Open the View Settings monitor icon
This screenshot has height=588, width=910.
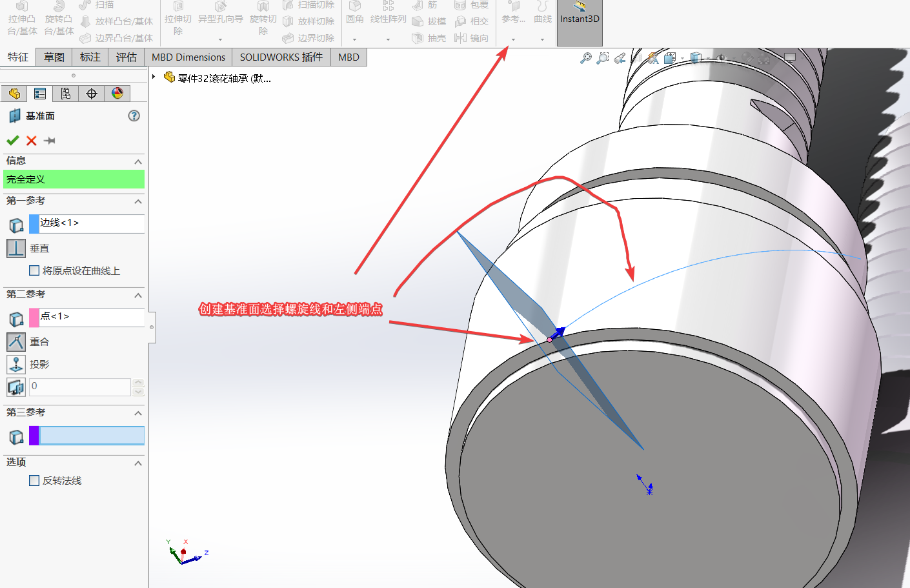pos(789,58)
